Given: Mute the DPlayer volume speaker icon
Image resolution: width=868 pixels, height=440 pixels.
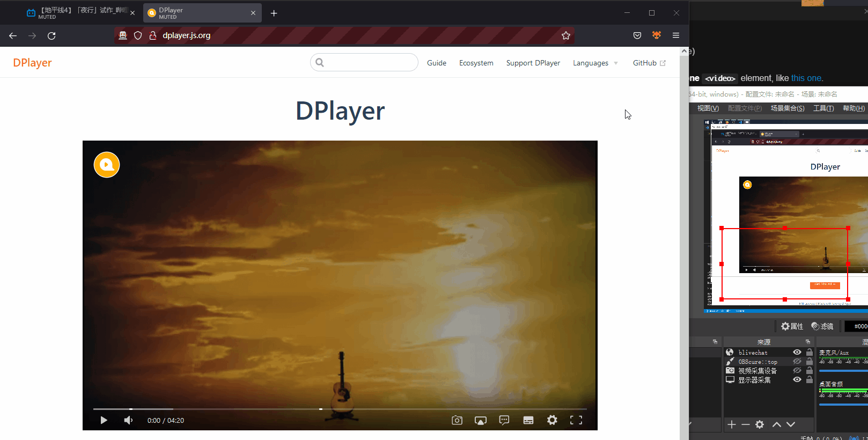Looking at the screenshot, I should [x=128, y=420].
